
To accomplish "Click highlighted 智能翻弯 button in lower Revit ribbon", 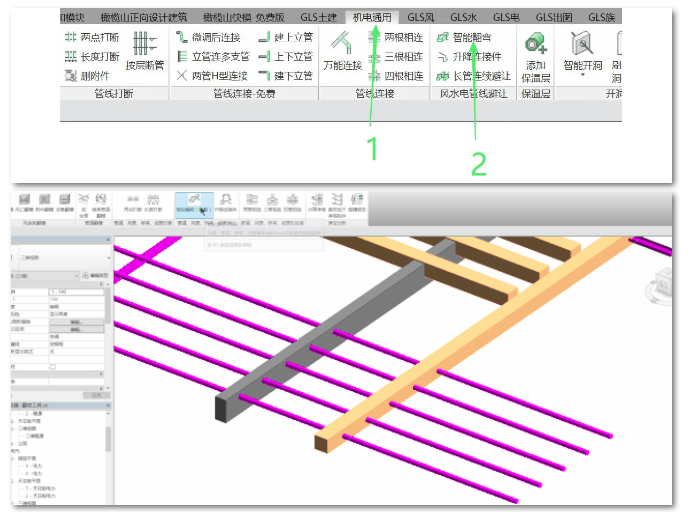I will point(194,204).
